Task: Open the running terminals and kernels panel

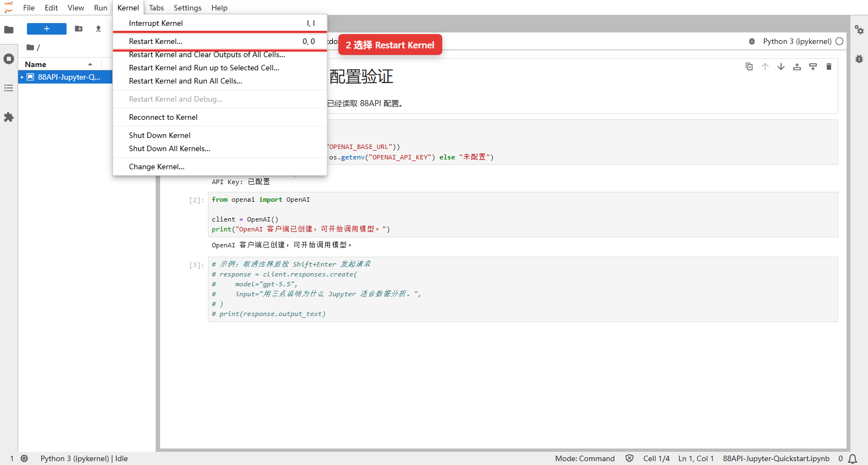Action: coord(9,59)
